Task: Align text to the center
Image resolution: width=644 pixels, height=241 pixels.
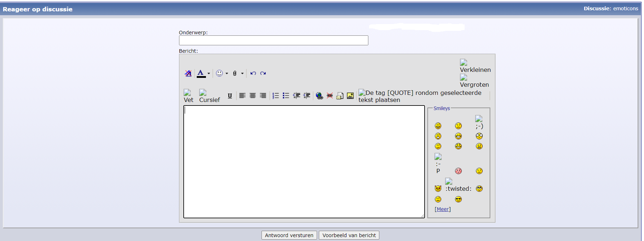Action: tap(253, 96)
